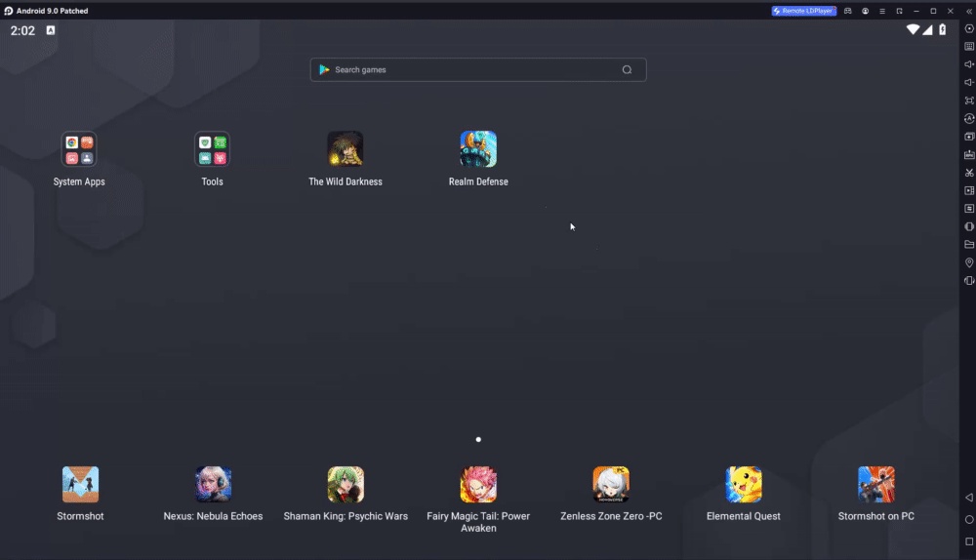Toggle fullscreen from the sidebar
Screen dimensions: 976x560
969,100
